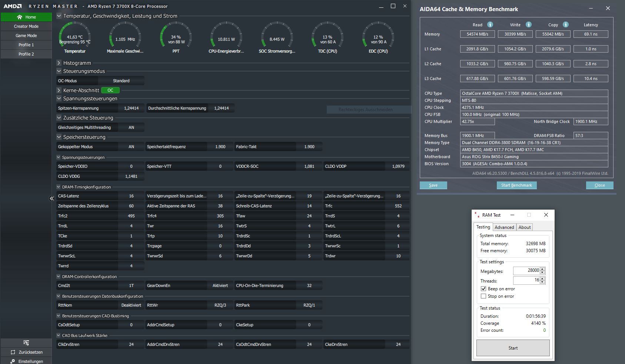This screenshot has height=364, width=625.
Task: Click the AN value of Gleichzeitiges Multithreading
Action: click(131, 127)
